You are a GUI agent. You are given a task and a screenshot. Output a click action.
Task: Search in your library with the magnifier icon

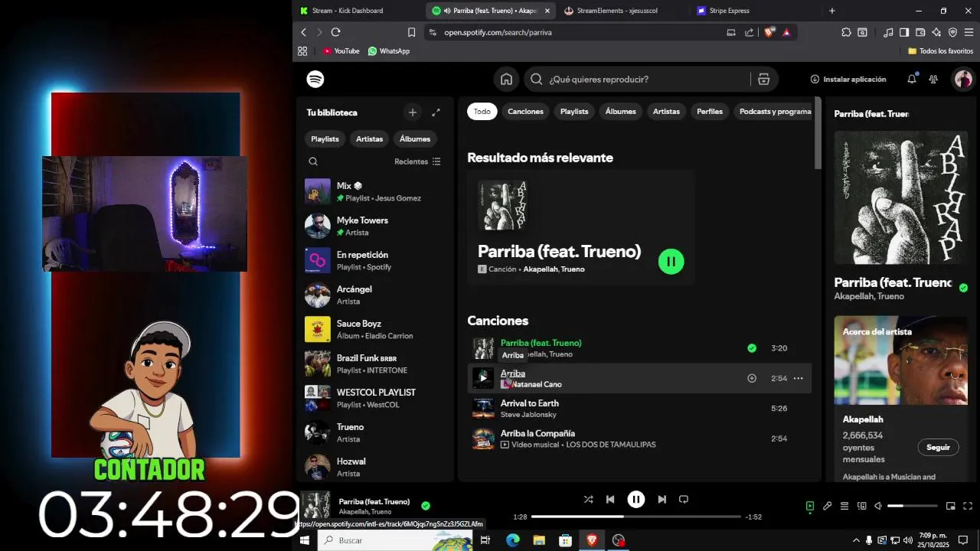coord(313,161)
